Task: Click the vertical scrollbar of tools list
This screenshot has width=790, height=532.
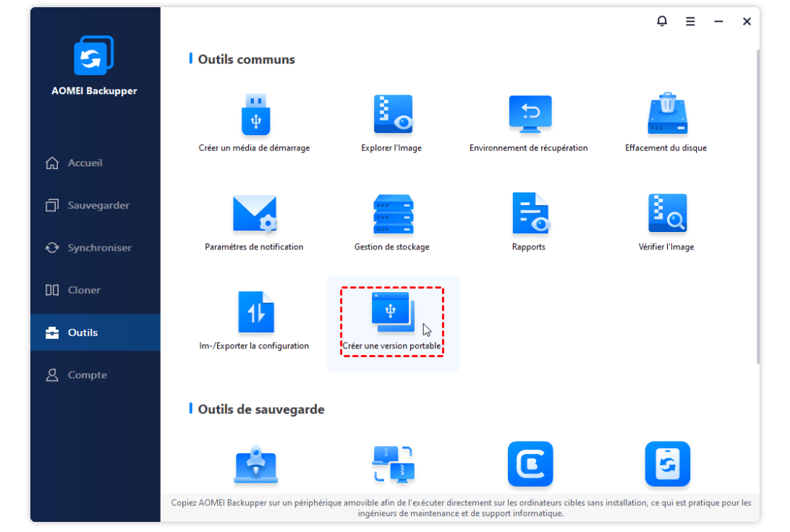Action: coord(757,206)
